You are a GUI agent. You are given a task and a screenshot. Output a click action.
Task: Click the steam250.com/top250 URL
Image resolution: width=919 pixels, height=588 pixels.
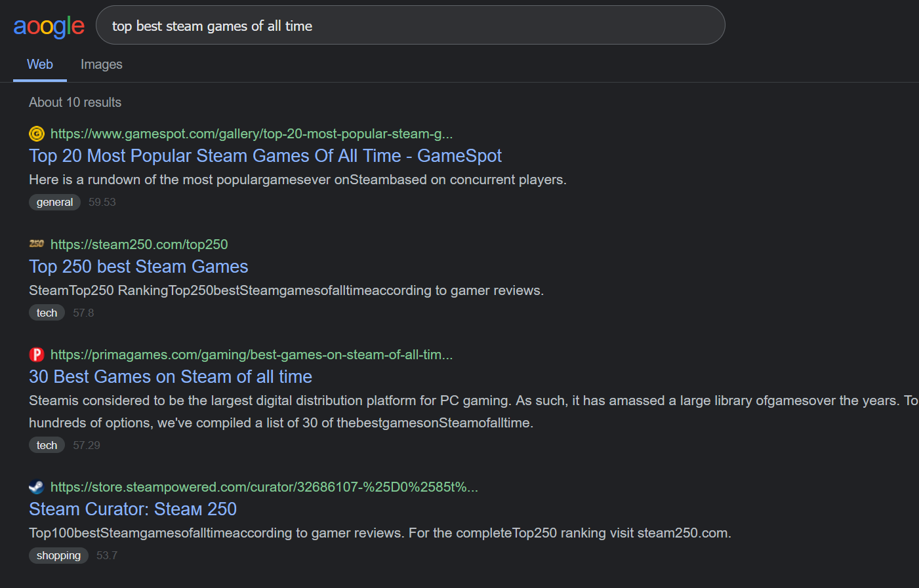pos(139,245)
